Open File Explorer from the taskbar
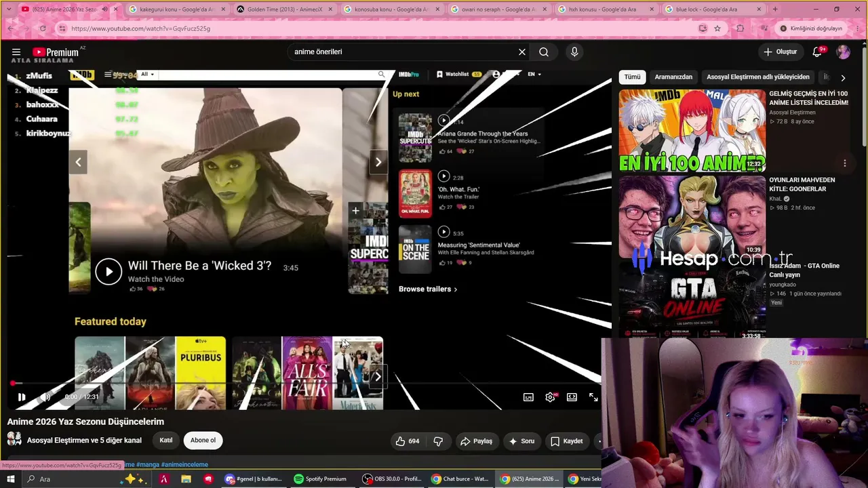The width and height of the screenshot is (868, 488). tap(186, 479)
